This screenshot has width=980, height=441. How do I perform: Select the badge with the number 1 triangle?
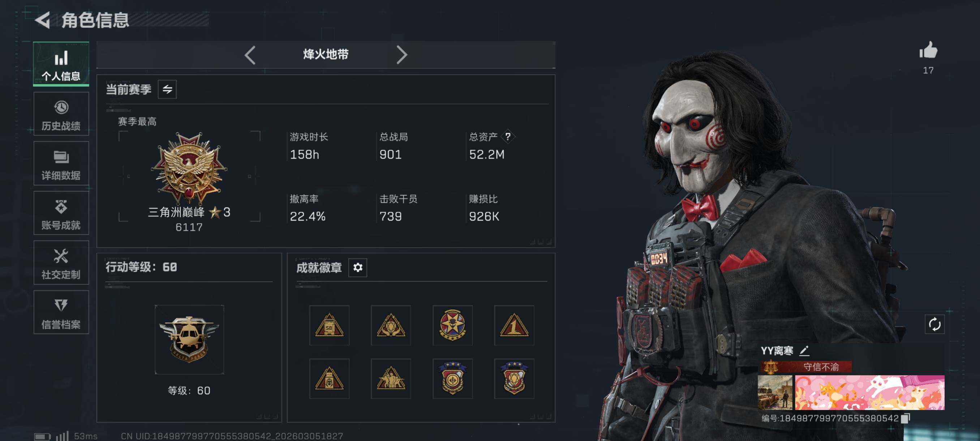pyautogui.click(x=514, y=325)
